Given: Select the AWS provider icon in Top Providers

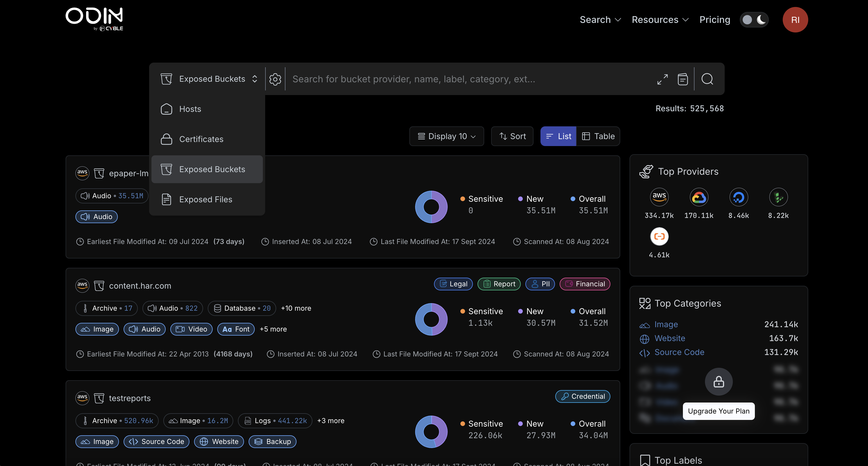Looking at the screenshot, I should click(x=659, y=197).
